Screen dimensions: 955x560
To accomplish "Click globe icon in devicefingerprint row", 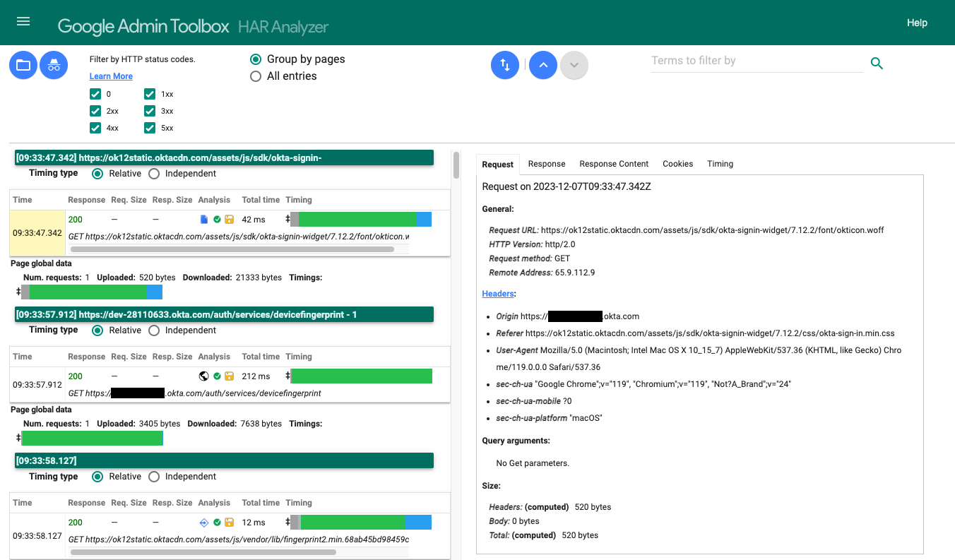I will click(x=204, y=376).
